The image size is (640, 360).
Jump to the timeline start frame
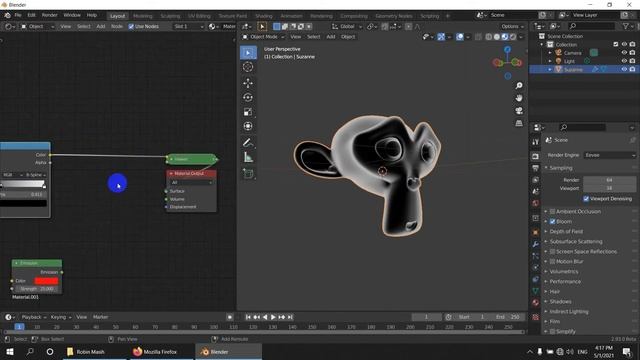click(x=248, y=317)
